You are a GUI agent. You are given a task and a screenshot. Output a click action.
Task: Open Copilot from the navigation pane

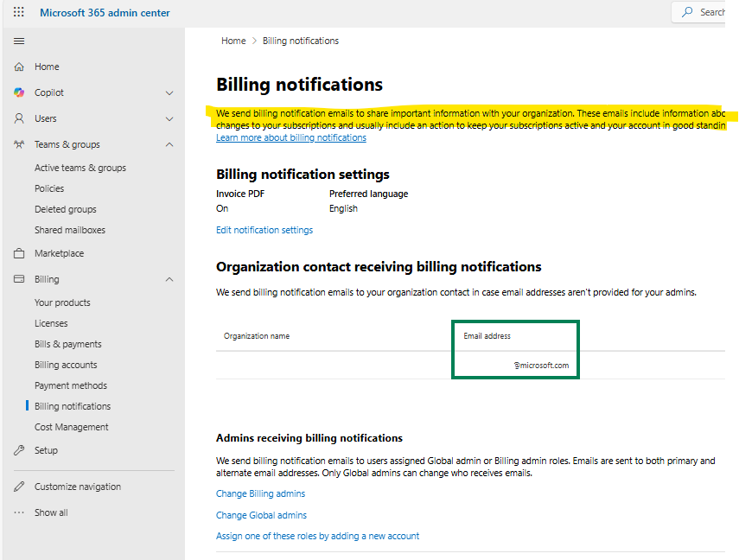(x=19, y=92)
